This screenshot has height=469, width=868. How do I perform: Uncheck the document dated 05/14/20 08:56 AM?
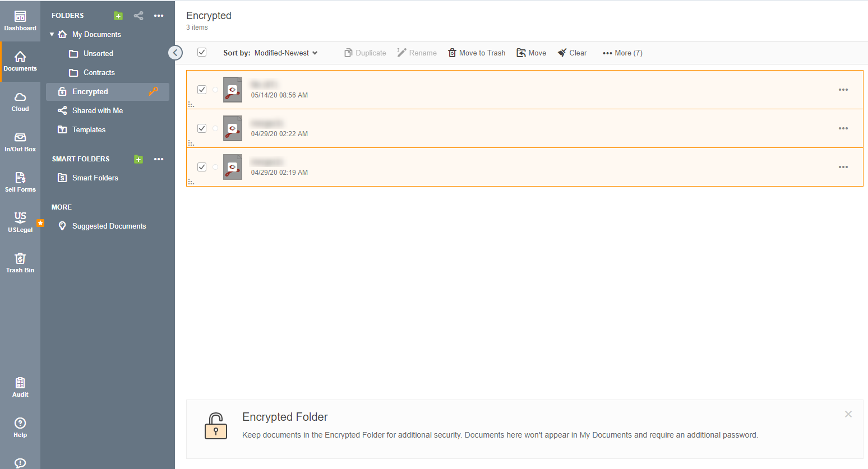202,90
